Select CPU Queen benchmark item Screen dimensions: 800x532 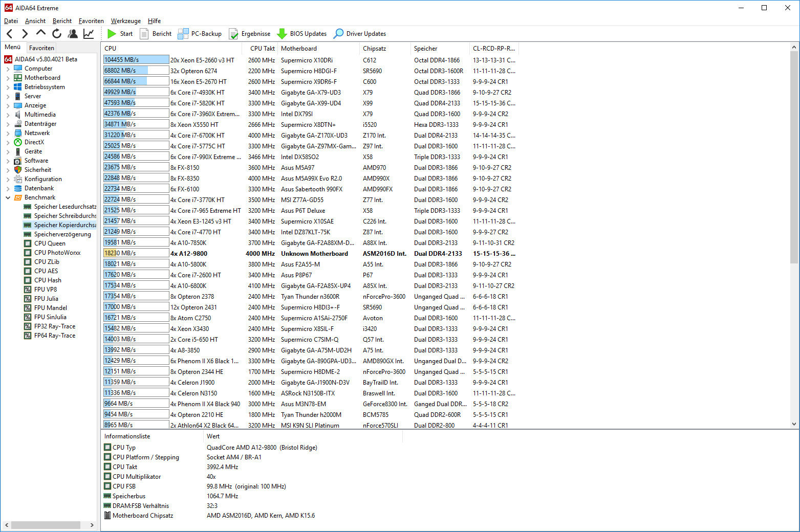[x=49, y=243]
